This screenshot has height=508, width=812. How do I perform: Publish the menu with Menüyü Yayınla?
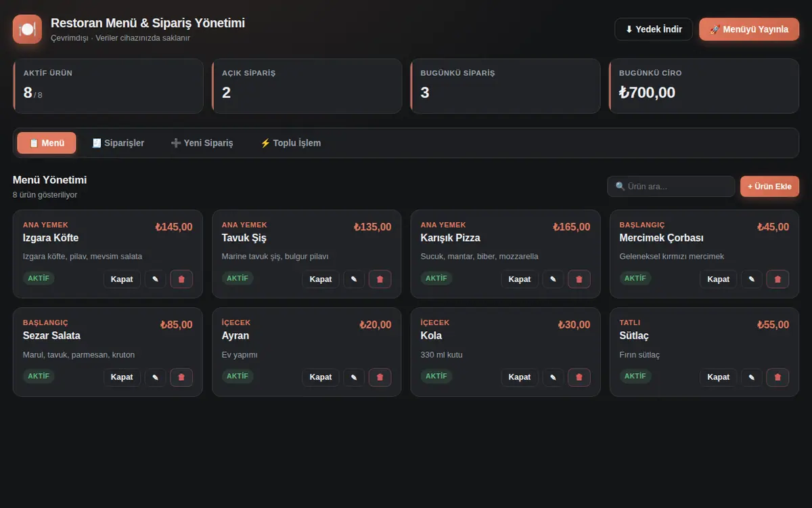point(749,29)
